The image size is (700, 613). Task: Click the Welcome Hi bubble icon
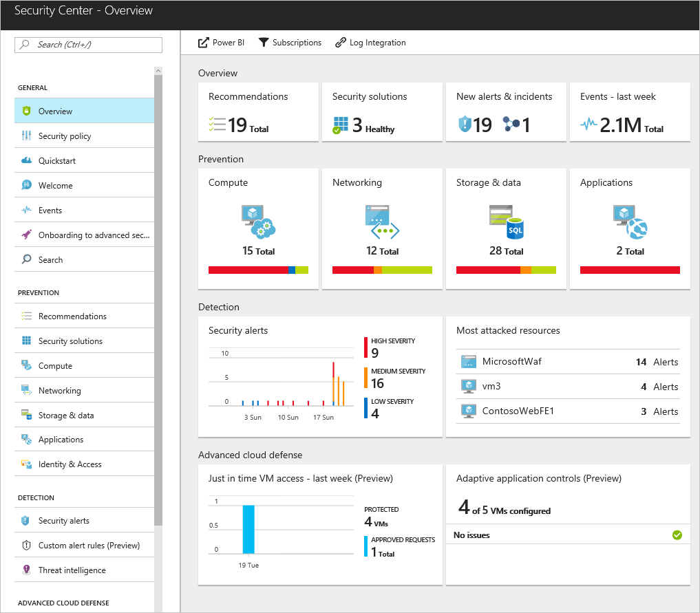[x=26, y=184]
